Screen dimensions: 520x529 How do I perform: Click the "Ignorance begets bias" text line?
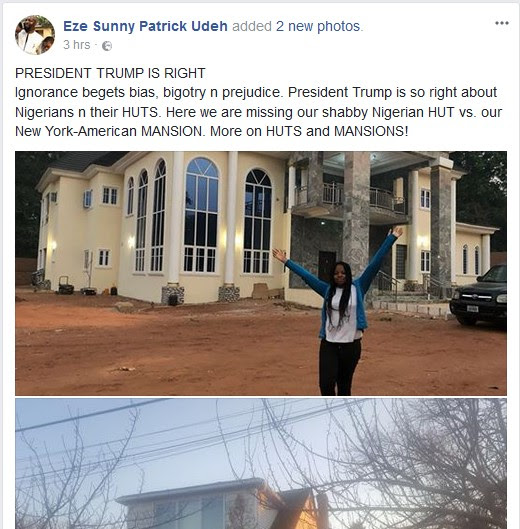click(256, 92)
